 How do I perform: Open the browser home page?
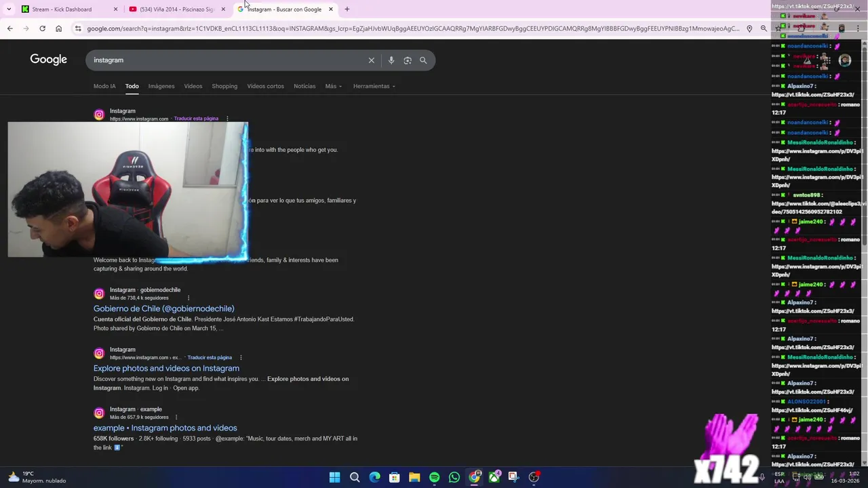tap(58, 28)
